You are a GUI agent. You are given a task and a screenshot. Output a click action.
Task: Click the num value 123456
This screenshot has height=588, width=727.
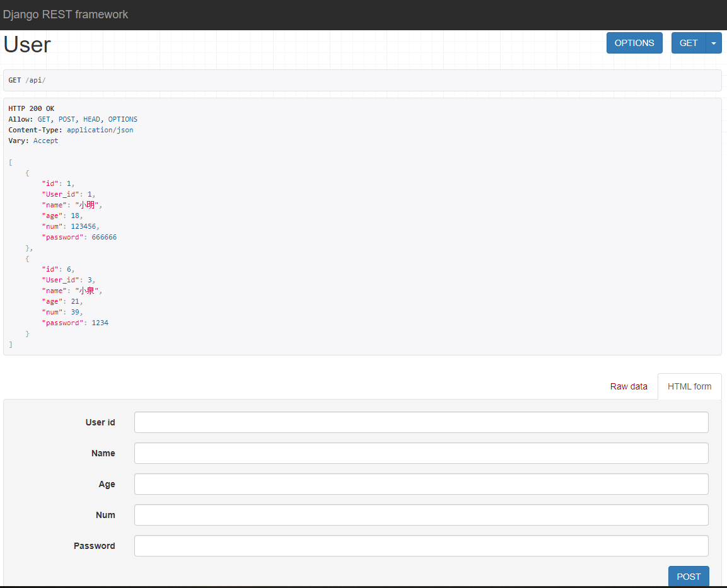pos(83,226)
